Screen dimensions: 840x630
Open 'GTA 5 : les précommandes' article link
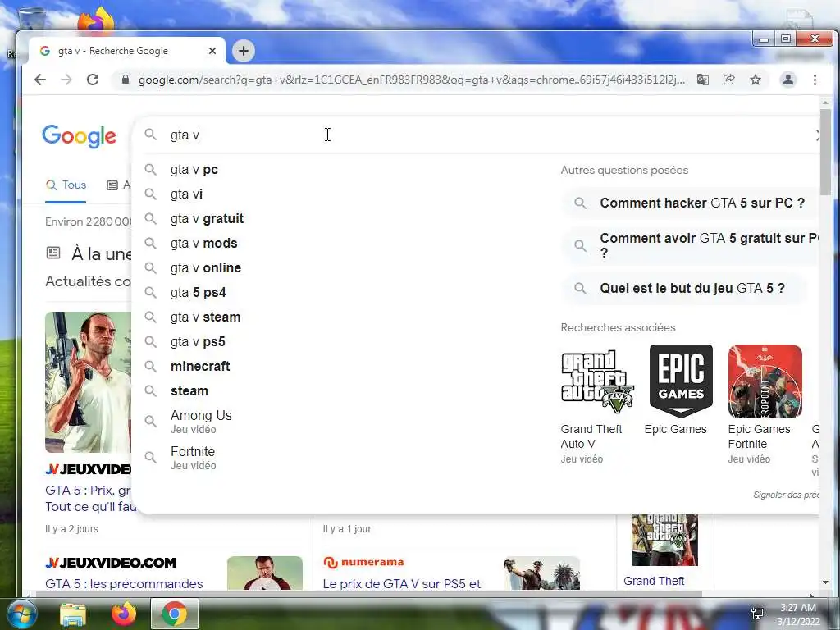(x=124, y=583)
